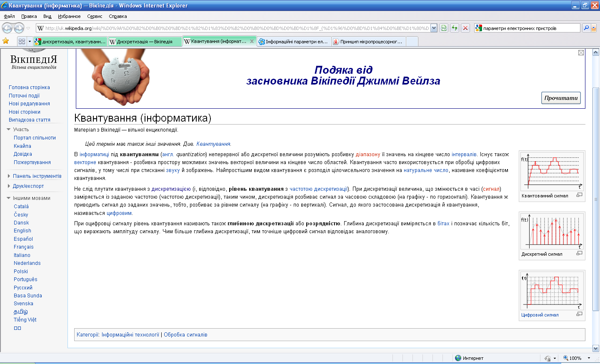Refresh the page with green arrows icon

coord(455,28)
